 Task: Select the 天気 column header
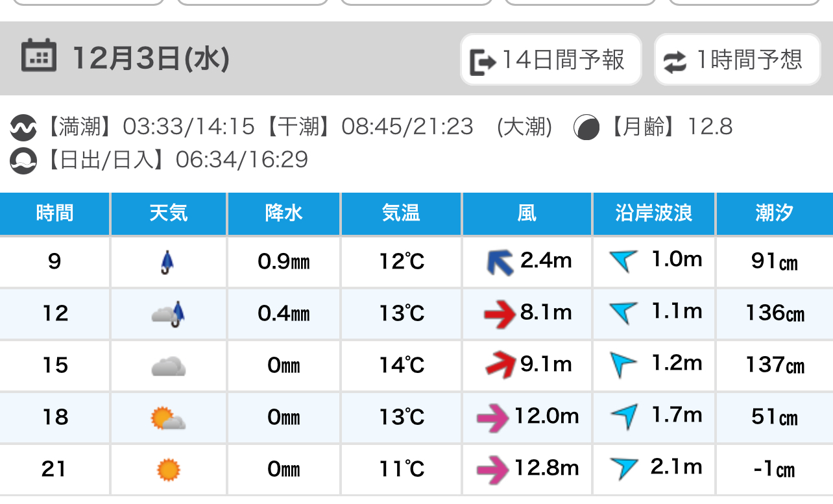pyautogui.click(x=169, y=213)
